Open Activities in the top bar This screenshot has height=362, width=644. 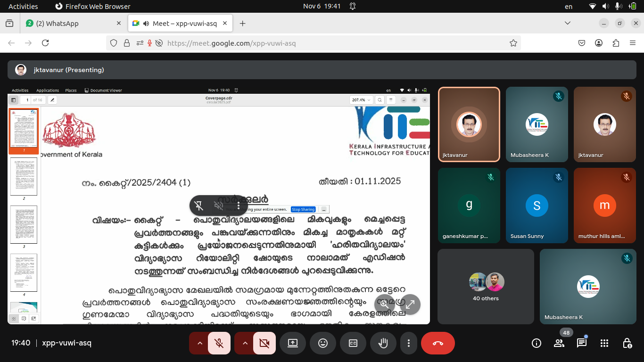[x=23, y=6]
